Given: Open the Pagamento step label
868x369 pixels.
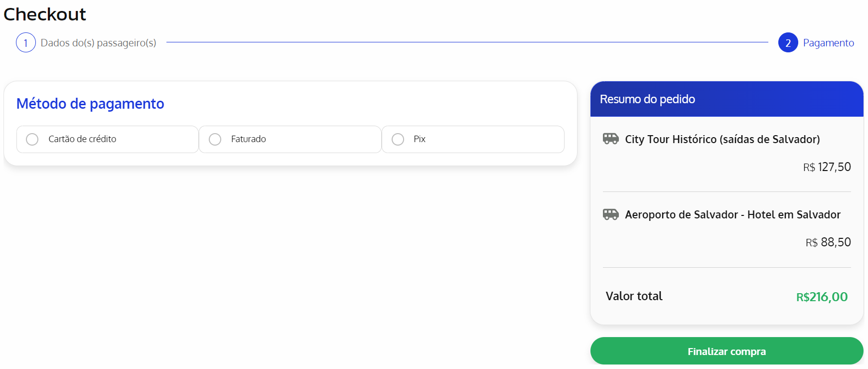Looking at the screenshot, I should coord(828,43).
